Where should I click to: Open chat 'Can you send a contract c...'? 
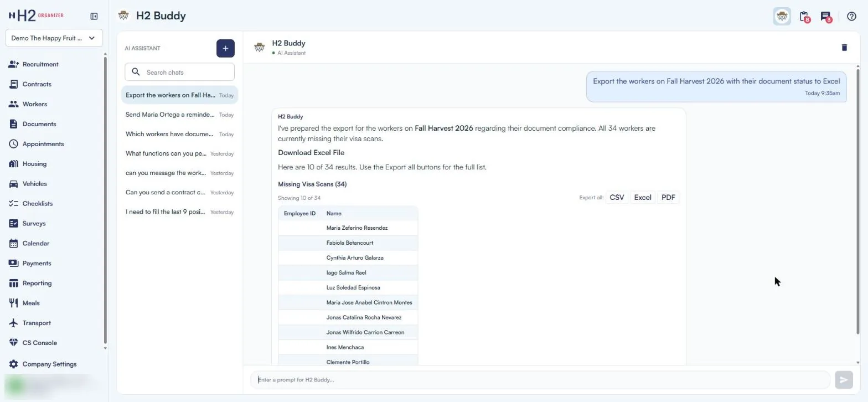(x=179, y=192)
